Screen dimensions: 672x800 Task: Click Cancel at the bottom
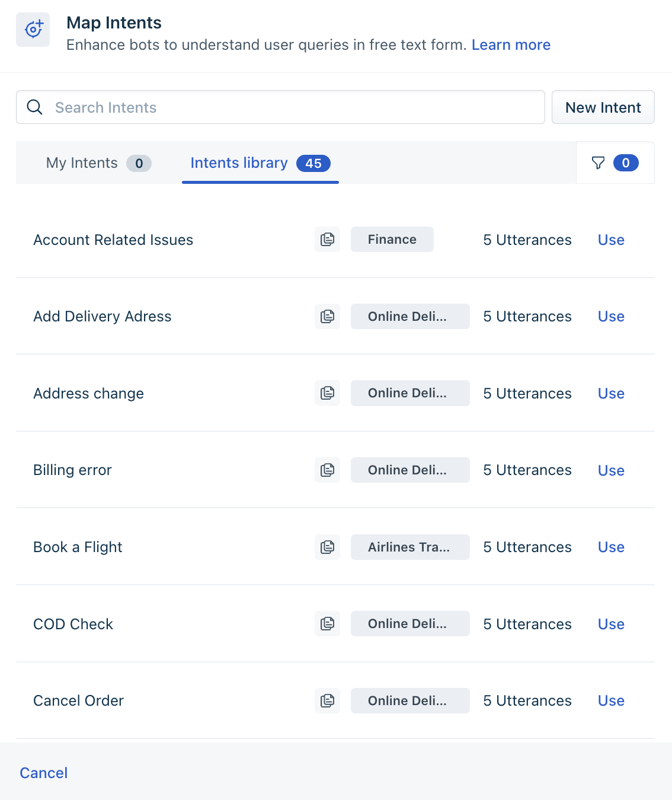44,773
